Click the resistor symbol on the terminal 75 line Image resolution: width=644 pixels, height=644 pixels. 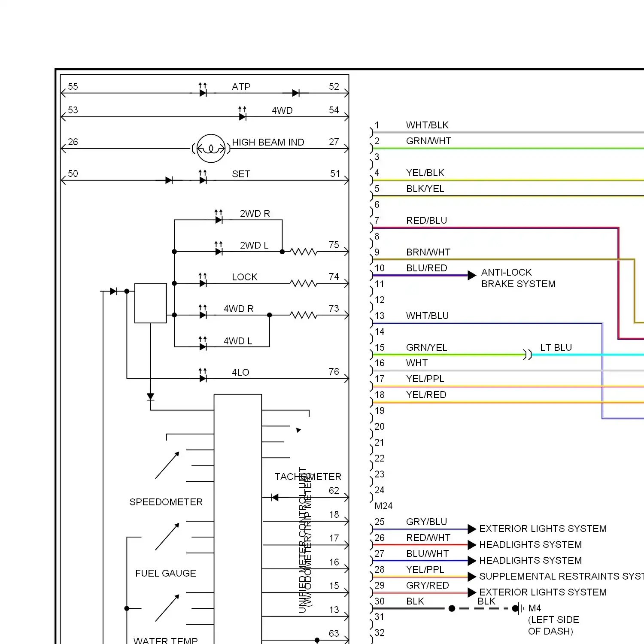[x=304, y=252]
